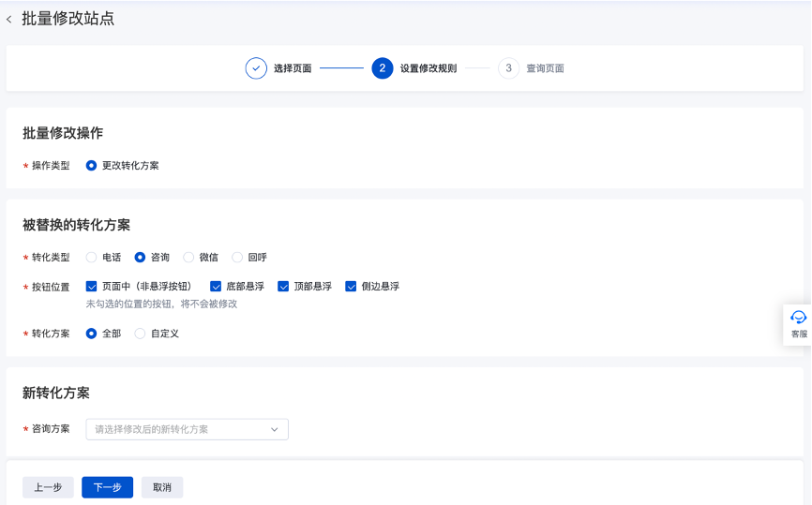Toggle the 底部悬浮 checkbox
Viewport: 812px width, 505px height.
pos(216,287)
